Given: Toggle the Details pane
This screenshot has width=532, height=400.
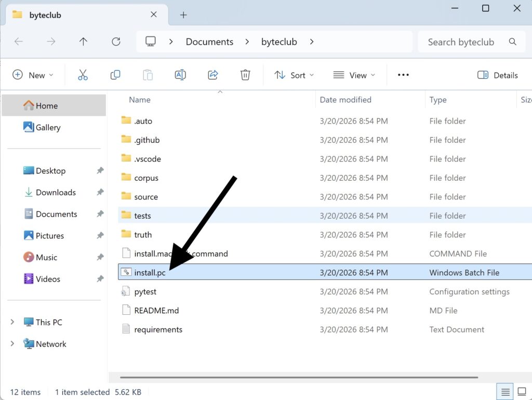Looking at the screenshot, I should [x=497, y=75].
